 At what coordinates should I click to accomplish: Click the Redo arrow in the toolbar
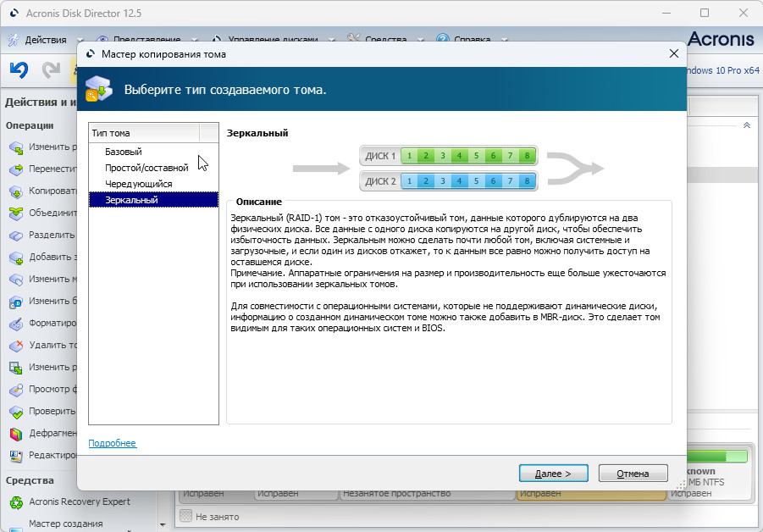[x=52, y=70]
